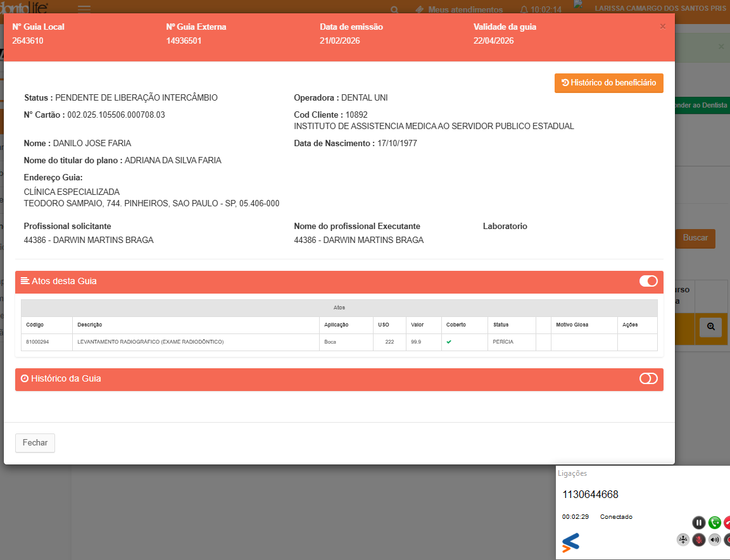Click the Histórico do beneficiário button
Viewport: 730px width, 560px height.
[608, 83]
